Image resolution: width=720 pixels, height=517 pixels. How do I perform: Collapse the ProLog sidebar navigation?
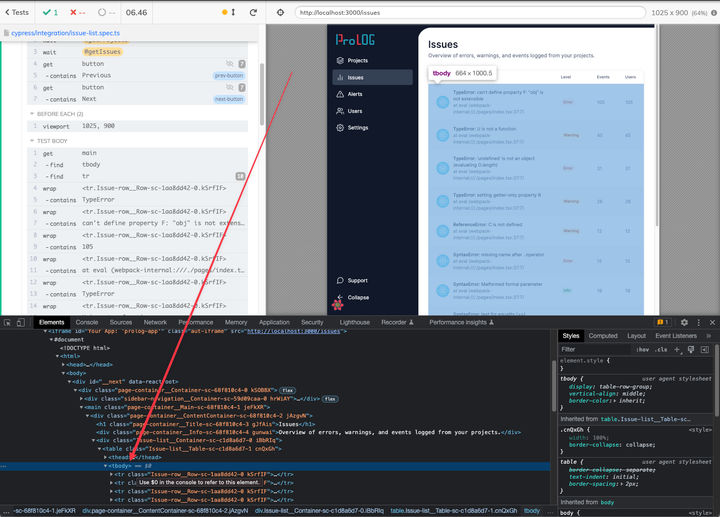point(357,297)
